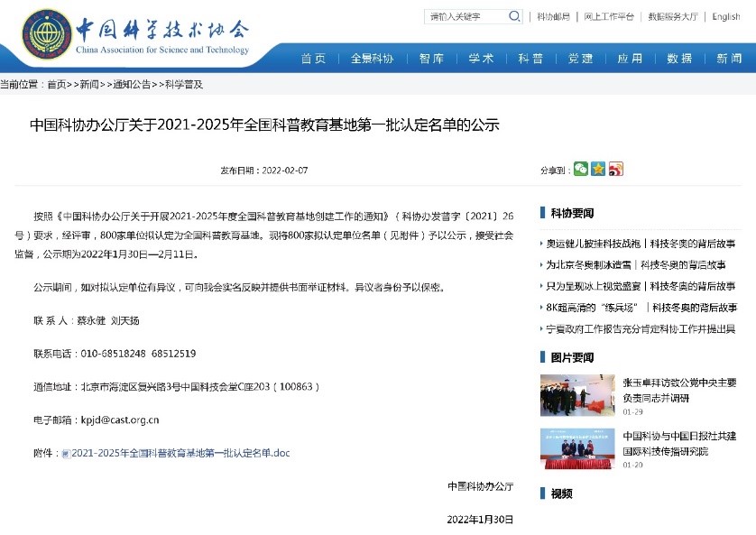This screenshot has width=756, height=535.
Task: Open thumbnail for 中国科协与中国日报社 story
Action: (577, 448)
